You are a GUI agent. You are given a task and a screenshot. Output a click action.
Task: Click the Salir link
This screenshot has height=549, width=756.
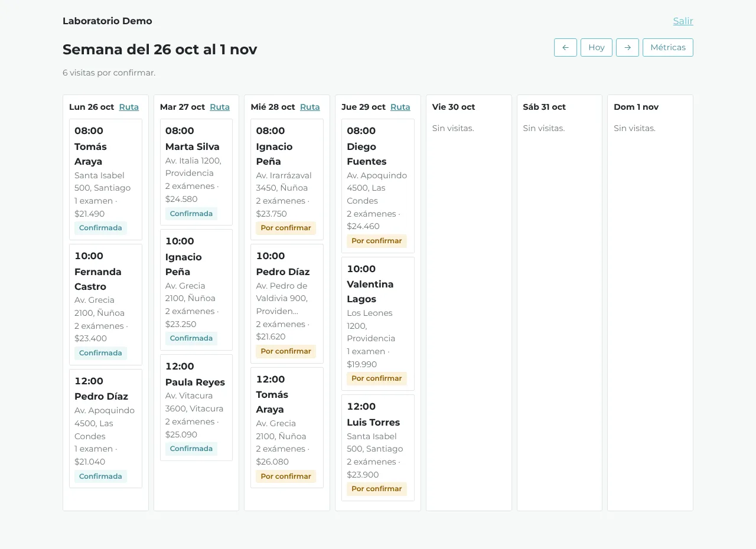[x=683, y=21]
